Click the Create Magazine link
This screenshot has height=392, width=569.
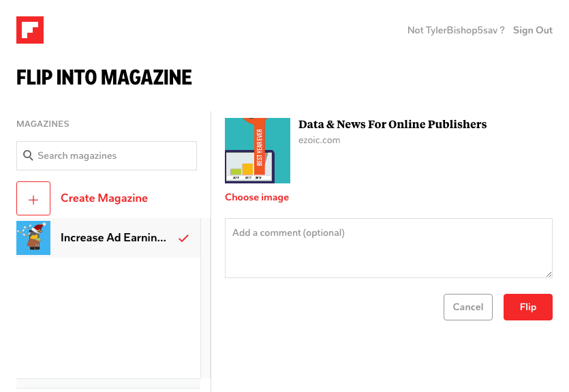pos(104,198)
